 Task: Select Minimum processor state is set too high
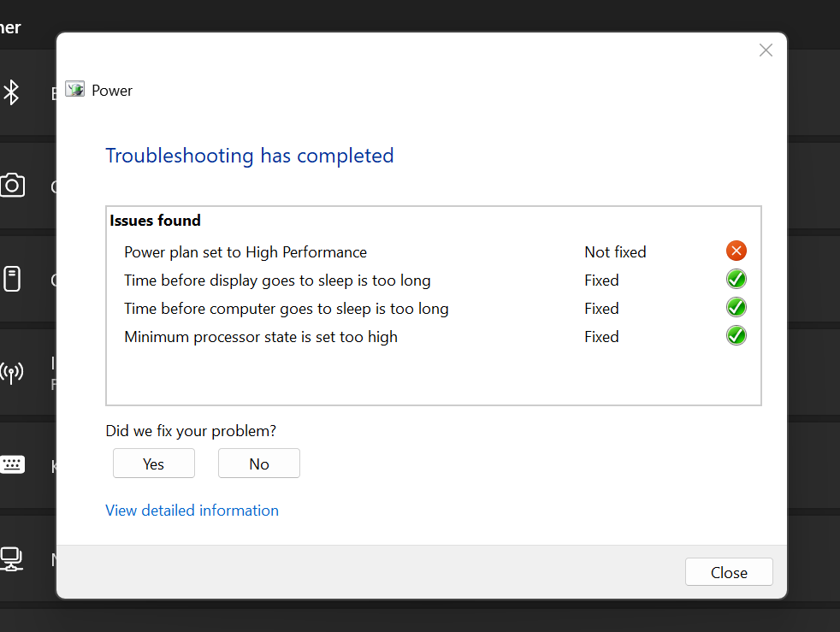(261, 337)
